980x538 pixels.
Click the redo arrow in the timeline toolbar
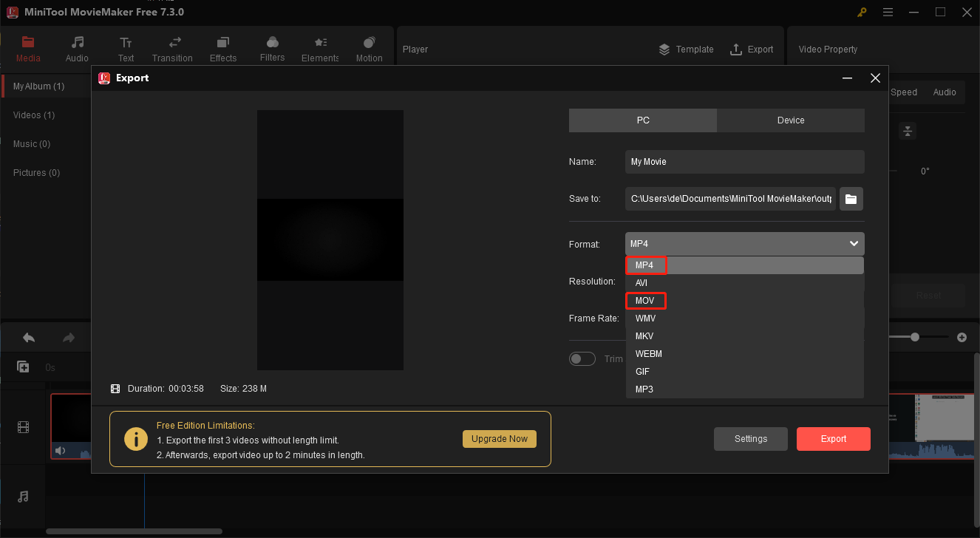point(69,338)
